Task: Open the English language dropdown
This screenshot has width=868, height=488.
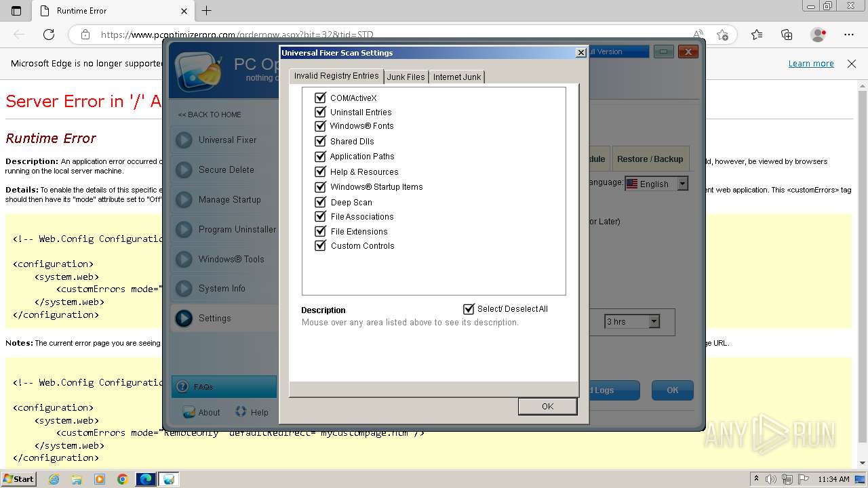Action: (x=683, y=184)
